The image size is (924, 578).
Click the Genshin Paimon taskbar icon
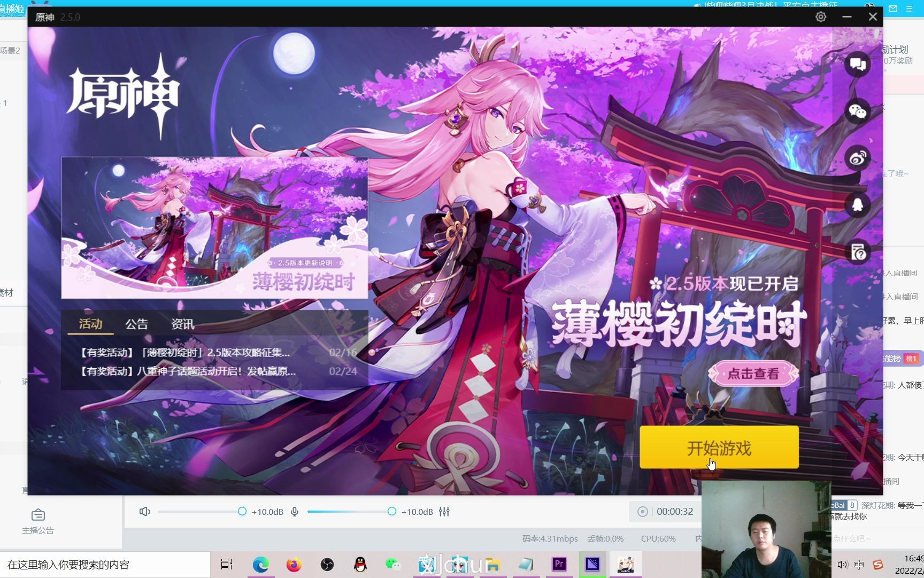626,565
